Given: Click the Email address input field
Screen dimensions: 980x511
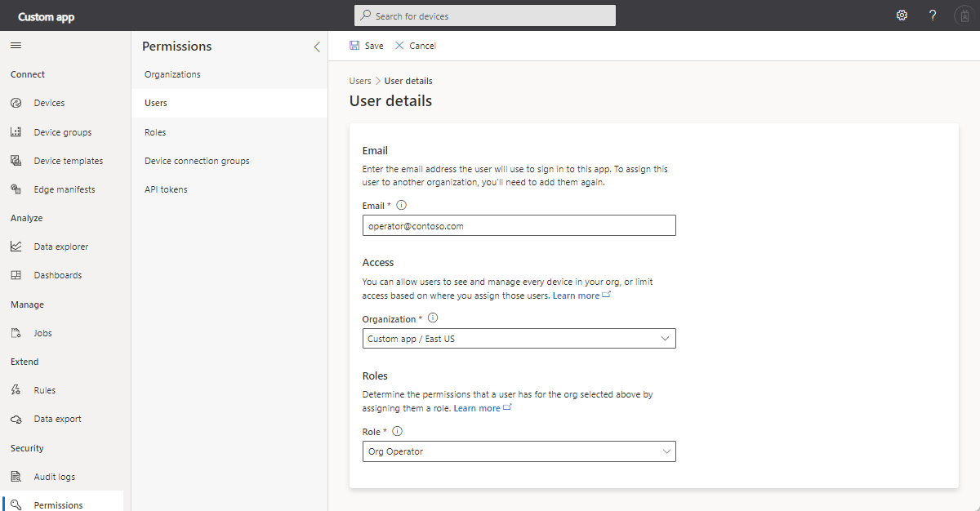Looking at the screenshot, I should [x=519, y=226].
